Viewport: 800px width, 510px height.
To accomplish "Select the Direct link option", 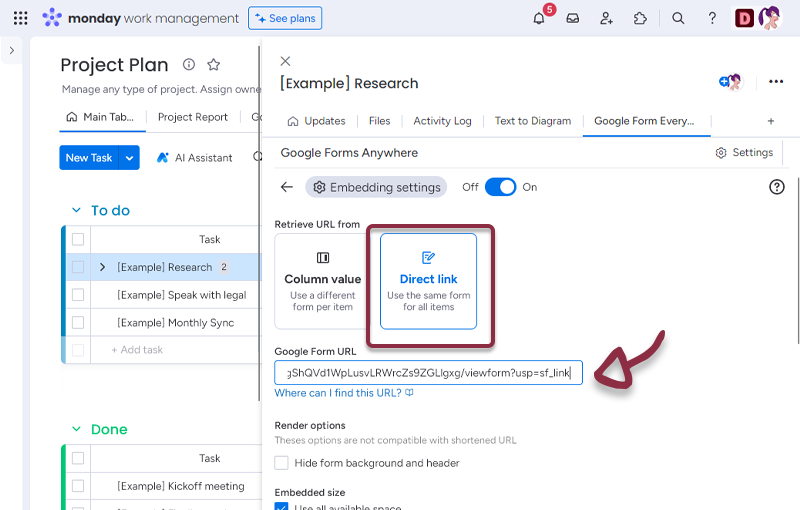I will tap(428, 281).
